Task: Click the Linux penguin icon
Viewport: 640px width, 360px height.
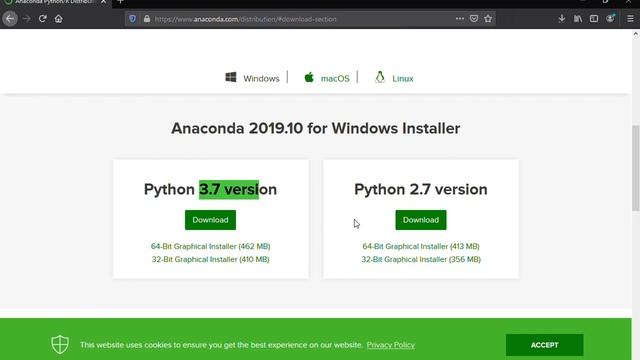Action: (x=380, y=77)
